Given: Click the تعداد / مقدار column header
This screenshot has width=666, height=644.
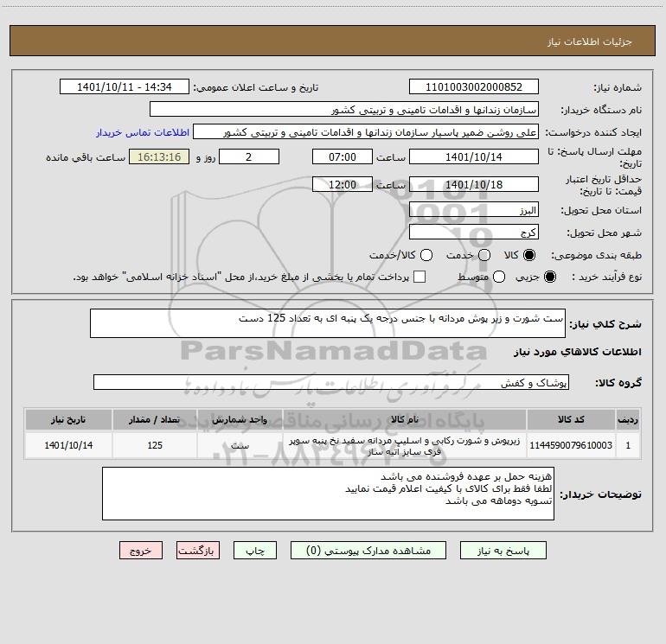Looking at the screenshot, I should coord(155,419).
